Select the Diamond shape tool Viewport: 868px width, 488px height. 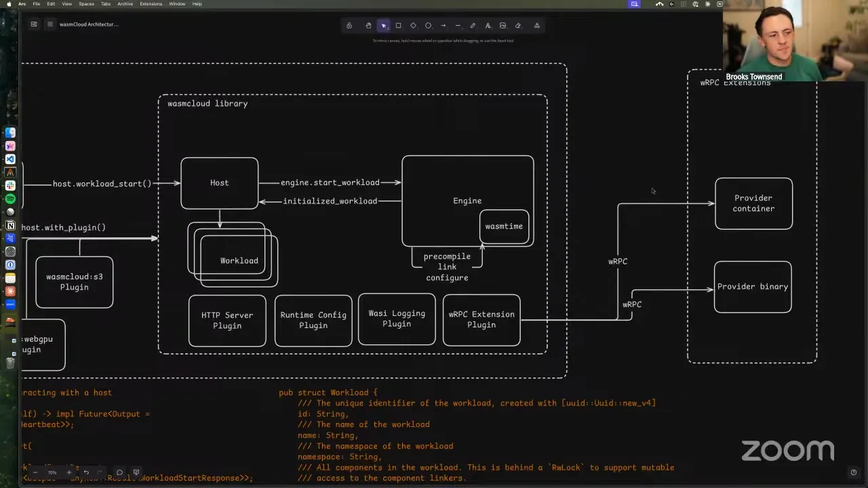coord(413,26)
